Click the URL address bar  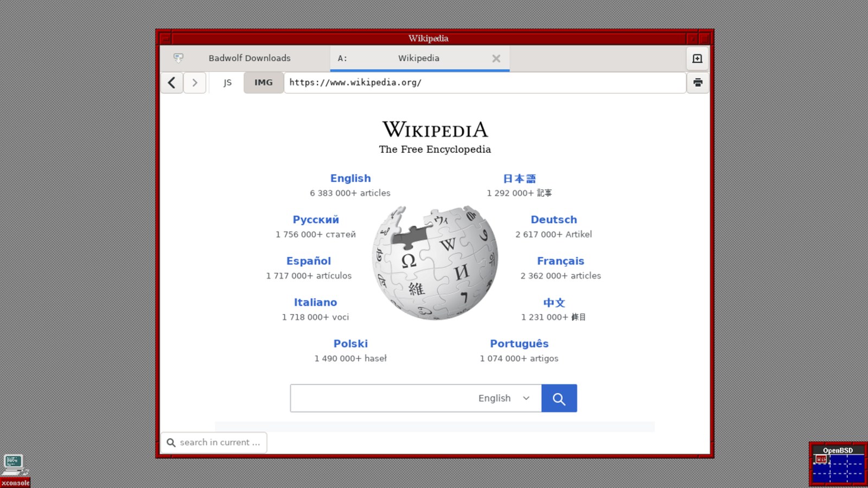pos(485,82)
